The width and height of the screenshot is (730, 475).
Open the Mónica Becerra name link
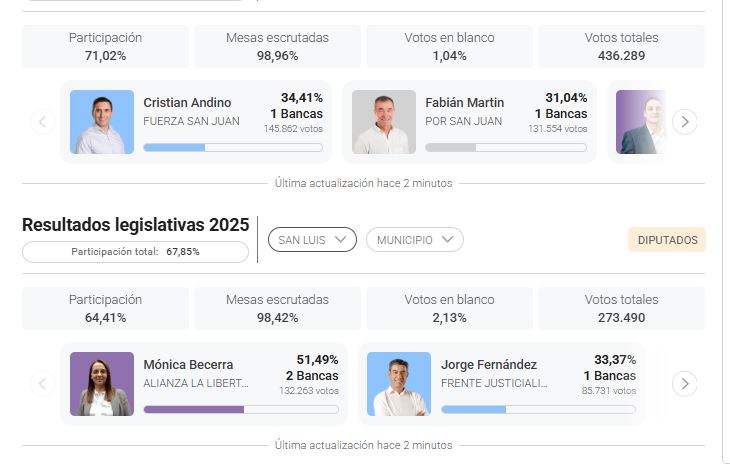click(x=188, y=365)
